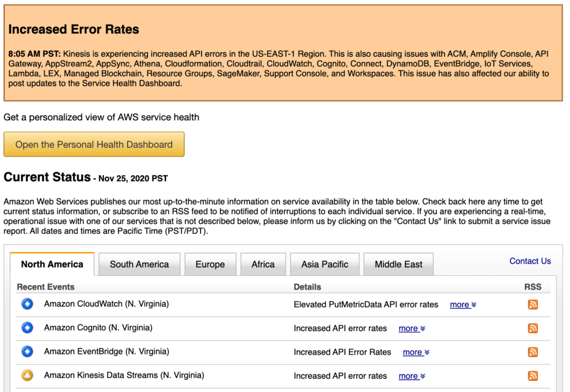The image size is (570, 392).
Task: Expand more details for Kinesis Data Streams
Action: click(x=411, y=376)
